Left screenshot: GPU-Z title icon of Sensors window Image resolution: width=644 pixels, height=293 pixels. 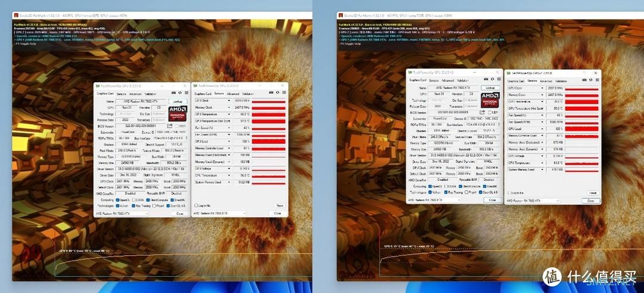coord(196,86)
